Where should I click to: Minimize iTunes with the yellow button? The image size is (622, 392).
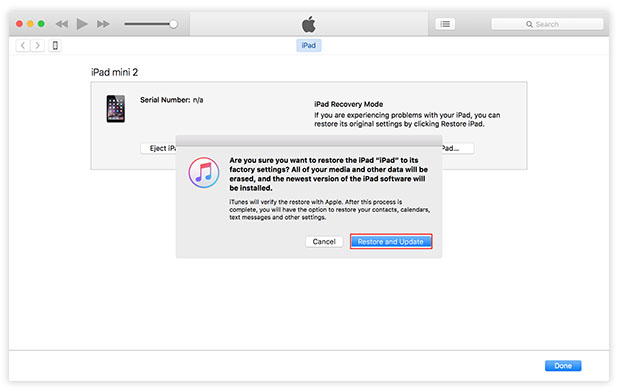30,24
